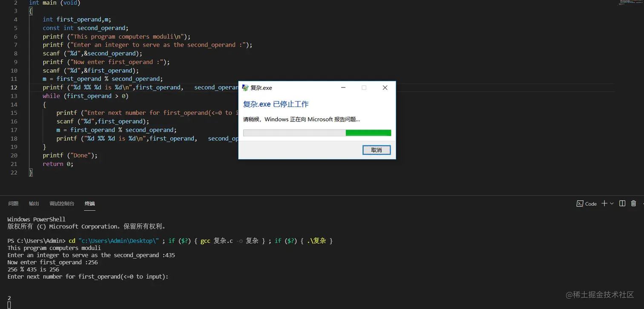Click 'Windows PowerShell' text in the terminal
This screenshot has height=309, width=644.
(37, 219)
